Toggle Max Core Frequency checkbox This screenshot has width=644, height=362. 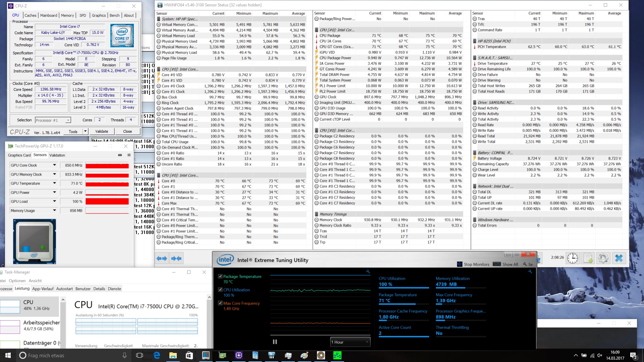pos(220,303)
